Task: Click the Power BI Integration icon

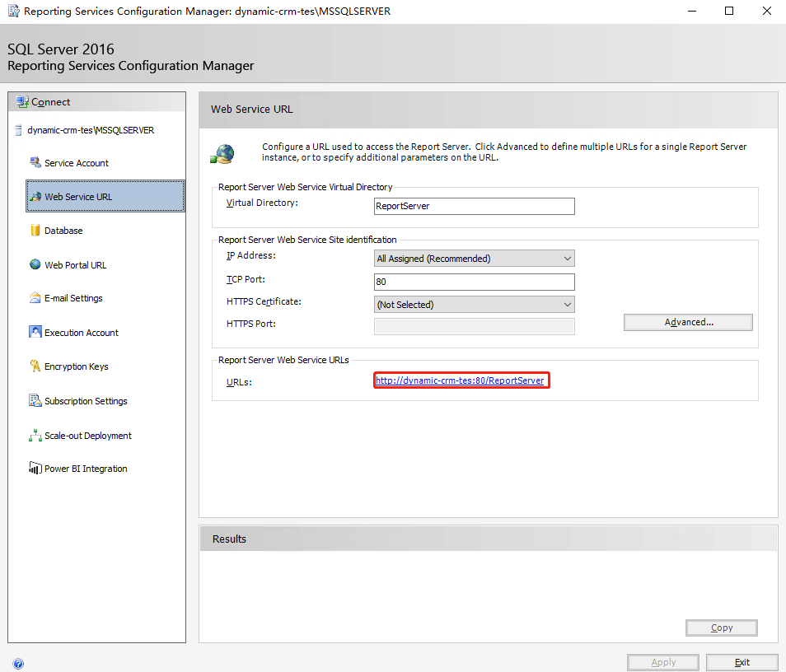Action: (x=35, y=468)
